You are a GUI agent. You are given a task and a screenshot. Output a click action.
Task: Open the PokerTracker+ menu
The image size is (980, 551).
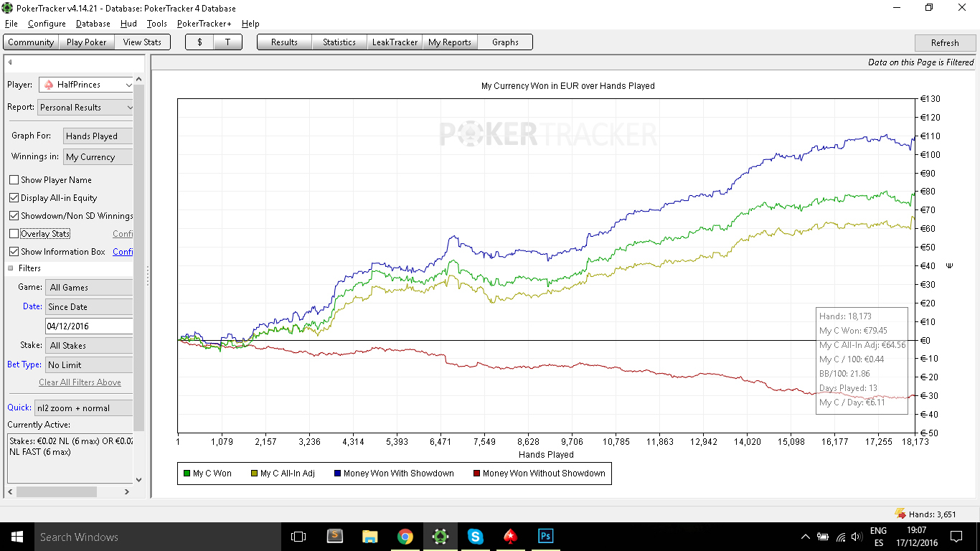point(204,24)
